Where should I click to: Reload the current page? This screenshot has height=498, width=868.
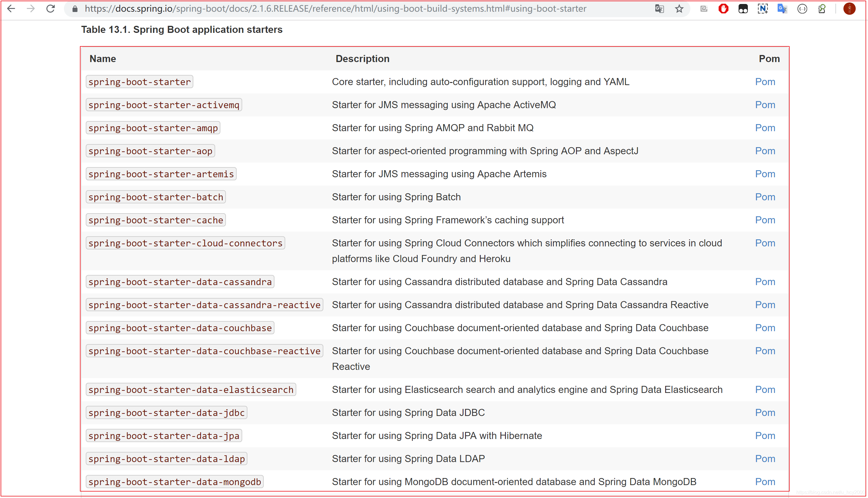pos(51,9)
